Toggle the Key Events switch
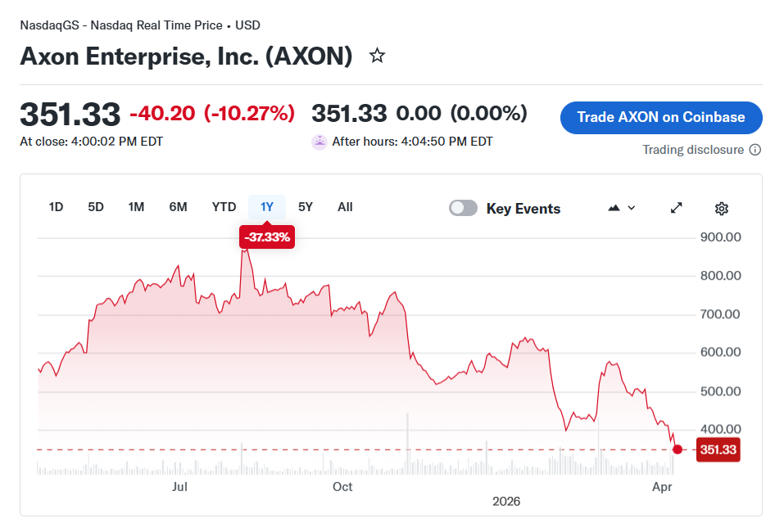This screenshot has width=784, height=532. click(x=463, y=208)
